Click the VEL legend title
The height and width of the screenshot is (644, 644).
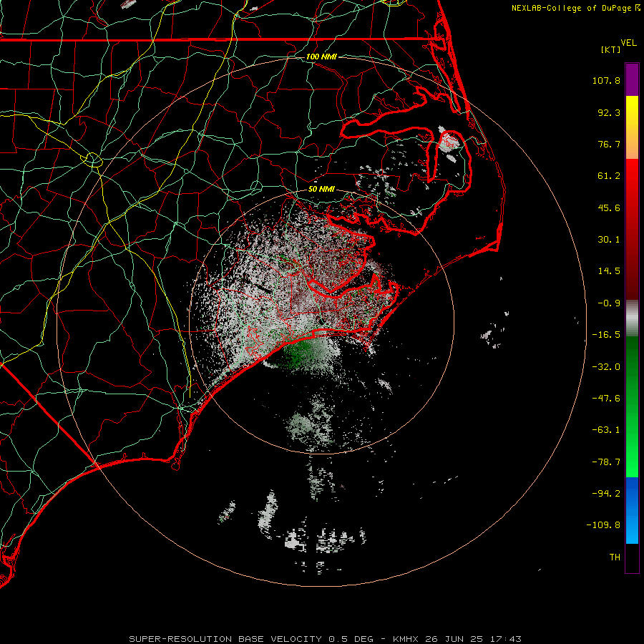[628, 43]
